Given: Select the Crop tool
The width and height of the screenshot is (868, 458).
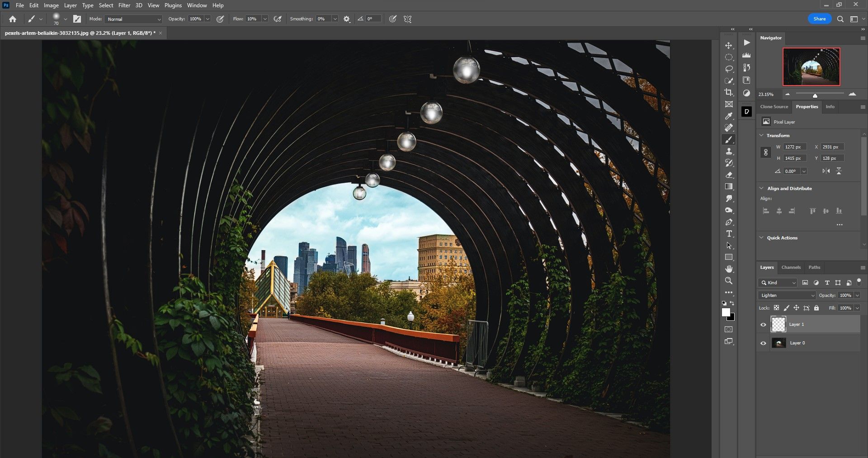Looking at the screenshot, I should 729,92.
